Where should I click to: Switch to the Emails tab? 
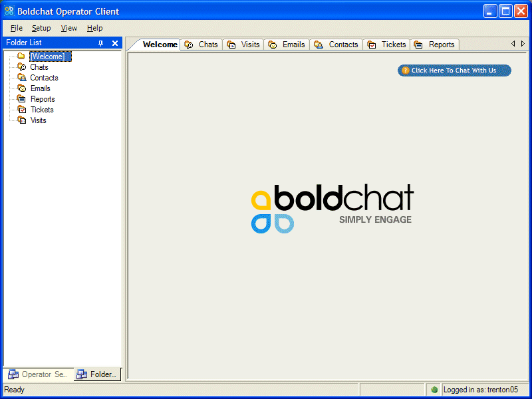(x=287, y=45)
